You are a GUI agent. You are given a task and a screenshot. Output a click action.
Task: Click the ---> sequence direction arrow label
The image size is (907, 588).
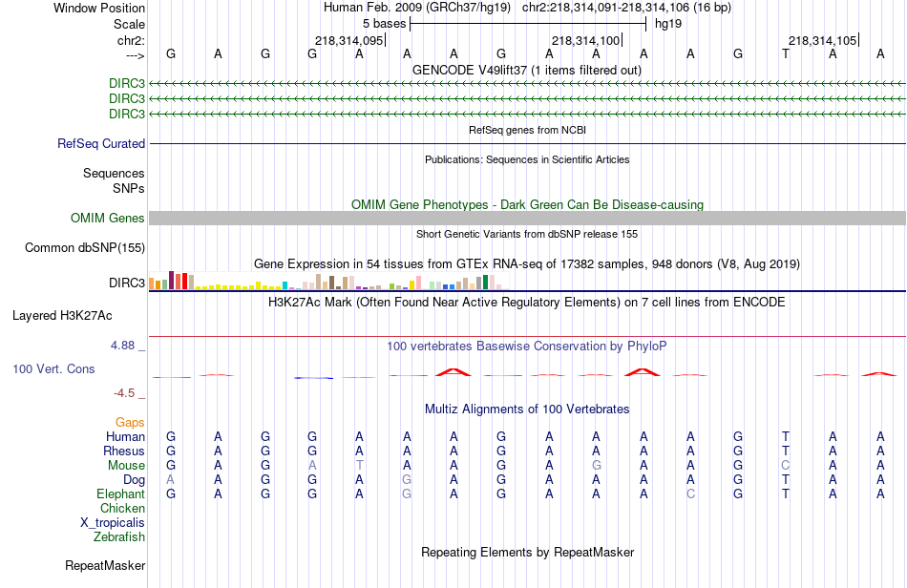pos(135,55)
